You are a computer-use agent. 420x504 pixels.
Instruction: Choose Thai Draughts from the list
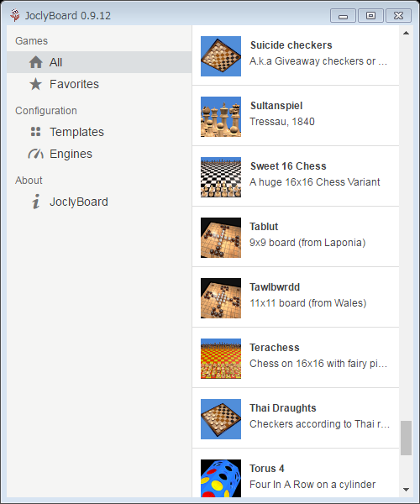pyautogui.click(x=296, y=418)
